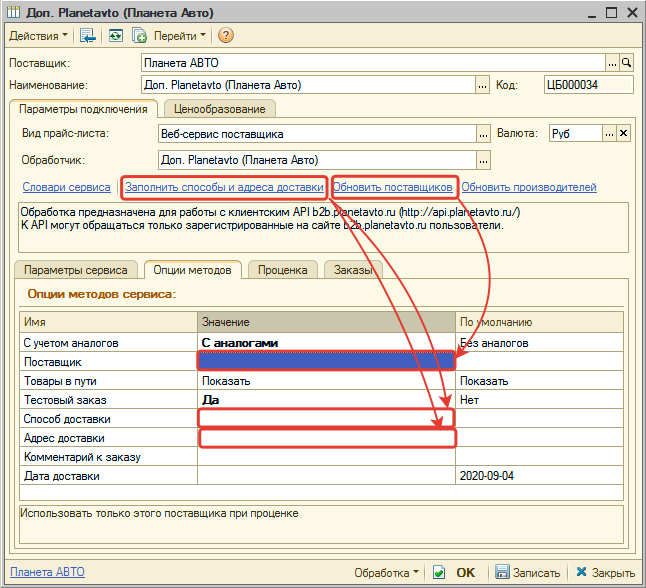This screenshot has width=646, height=588.
Task: Click the Дата доставки value cell
Action: [x=326, y=476]
